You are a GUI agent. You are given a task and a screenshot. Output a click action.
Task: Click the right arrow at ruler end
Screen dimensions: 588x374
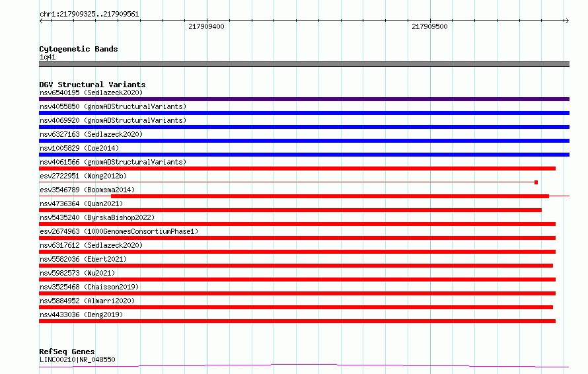pyautogui.click(x=567, y=21)
